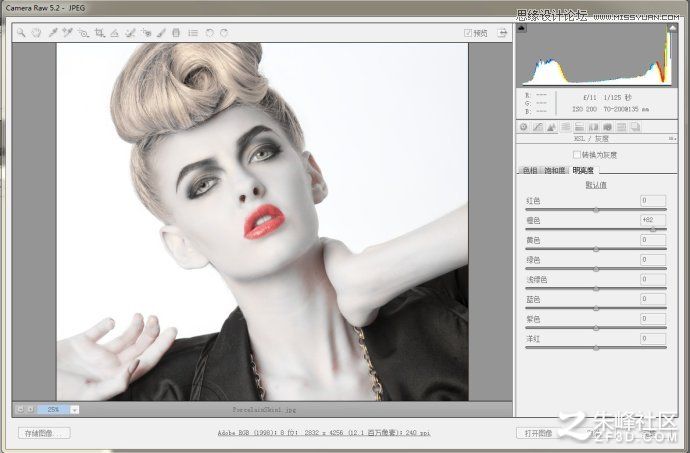The height and width of the screenshot is (453, 690).
Task: Choose the White Balance eyedropper tool
Action: pyautogui.click(x=53, y=33)
